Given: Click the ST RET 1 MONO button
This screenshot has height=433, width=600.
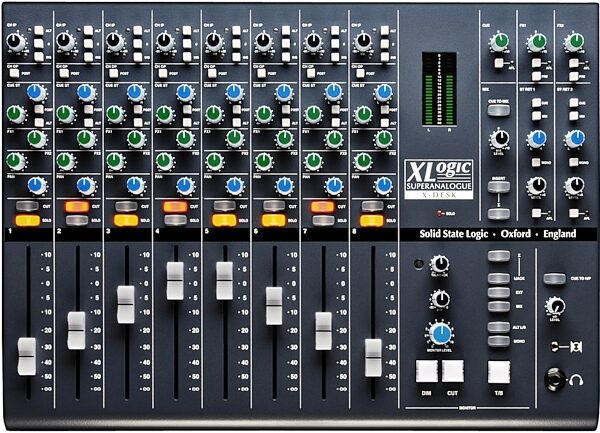Looking at the screenshot, I should coord(536,162).
